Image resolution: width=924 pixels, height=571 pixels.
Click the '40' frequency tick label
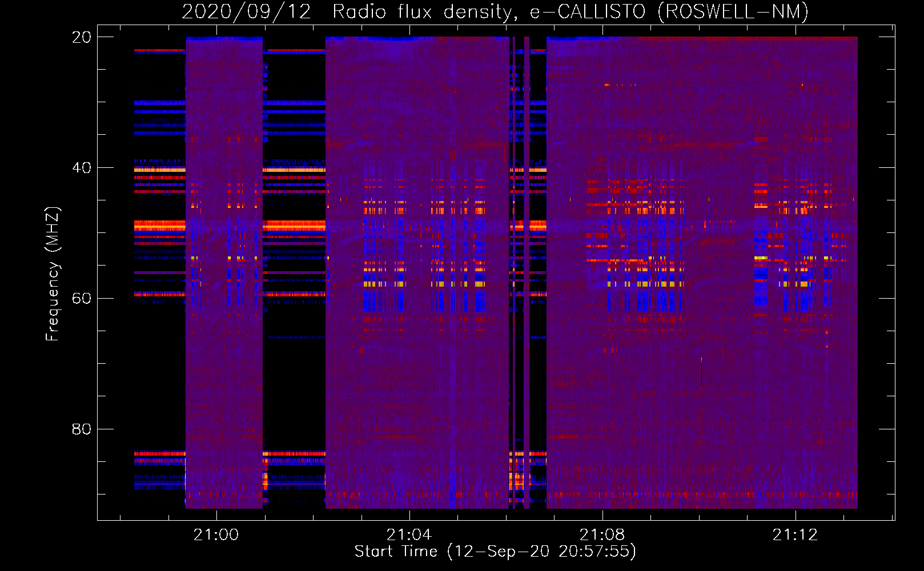[x=81, y=168]
